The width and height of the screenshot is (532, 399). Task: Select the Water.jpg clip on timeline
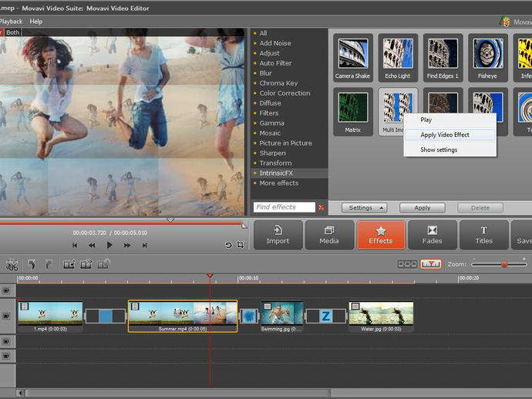(x=381, y=317)
